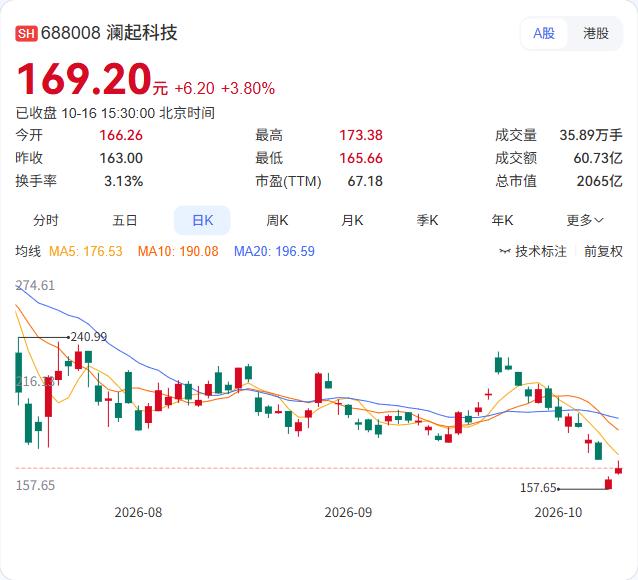
Task: Select the 年K chart tab
Action: point(502,220)
